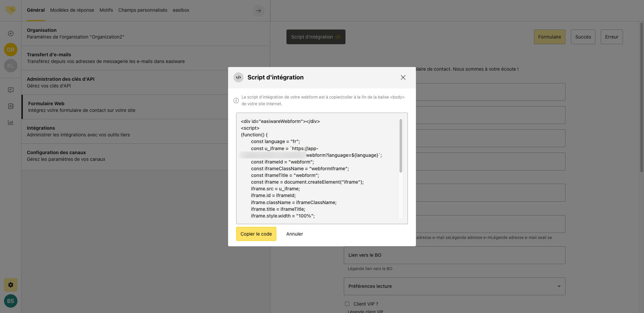Switch to Modèles de réponse tab
The width and height of the screenshot is (644, 313).
pos(72,10)
